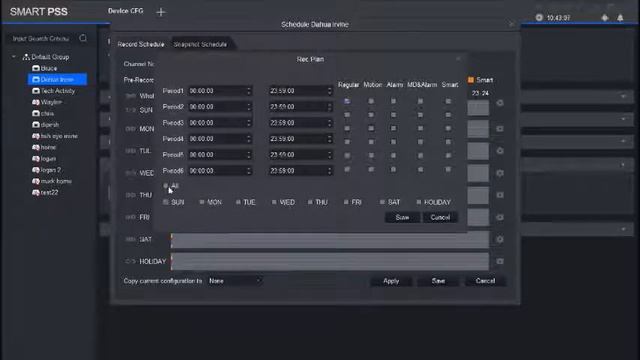This screenshot has height=360, width=640.
Task: Select the home device in tree
Action: 44,147
